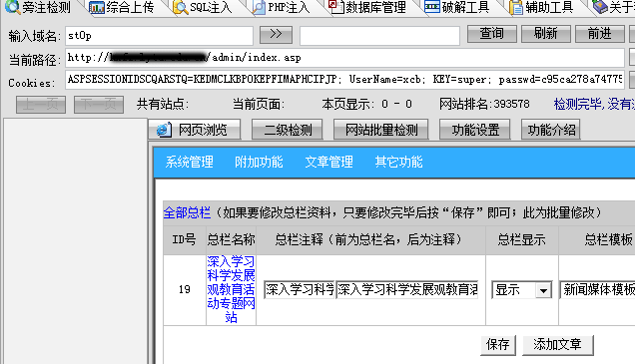Click the first 总栏名 text field in row 19
The height and width of the screenshot is (364, 635).
click(300, 289)
